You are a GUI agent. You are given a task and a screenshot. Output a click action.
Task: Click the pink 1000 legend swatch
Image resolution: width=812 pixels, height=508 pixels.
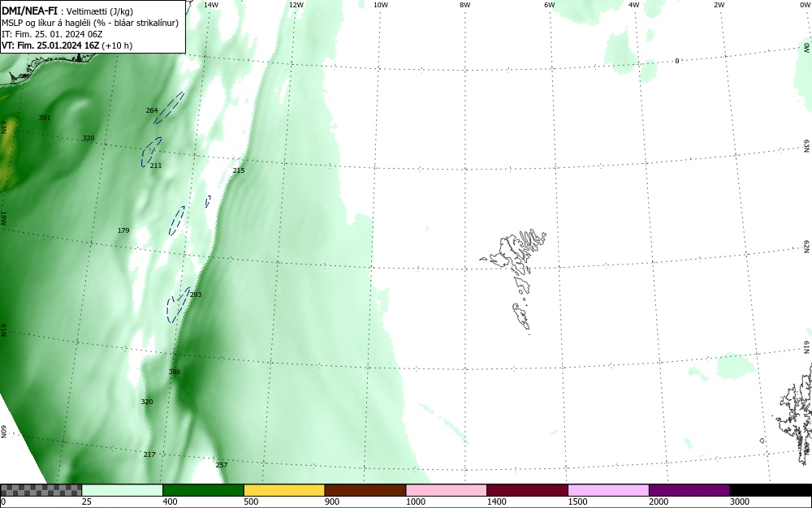[447, 490]
